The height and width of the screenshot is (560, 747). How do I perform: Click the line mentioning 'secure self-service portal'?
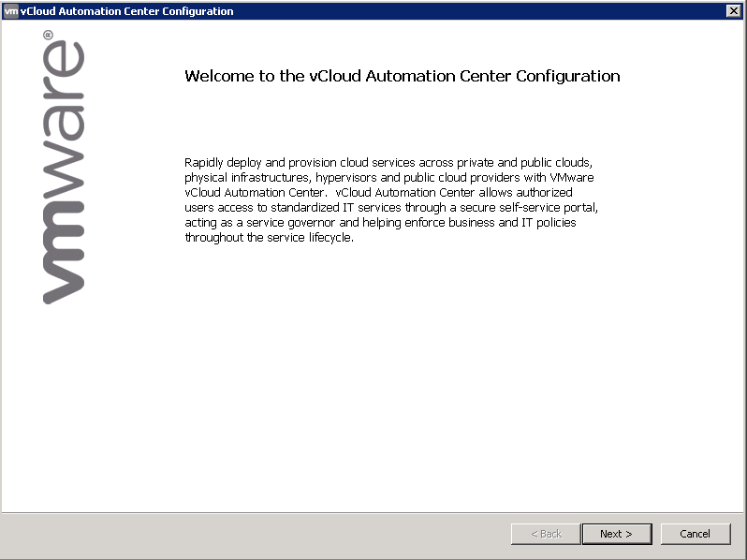[x=390, y=207]
